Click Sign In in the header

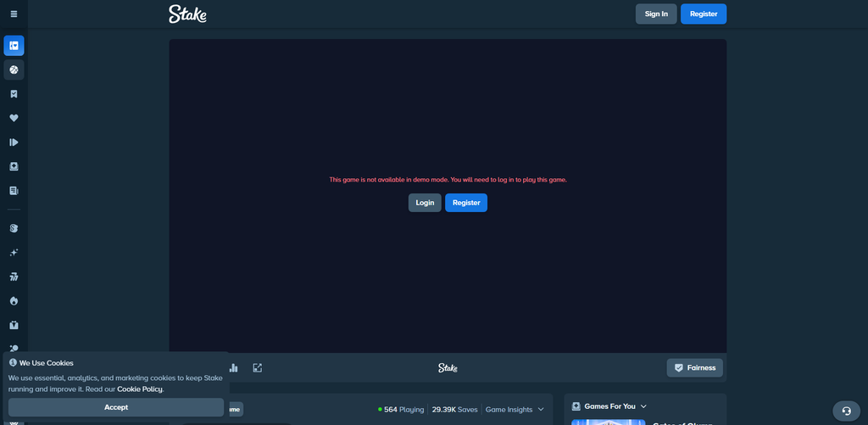pos(656,14)
